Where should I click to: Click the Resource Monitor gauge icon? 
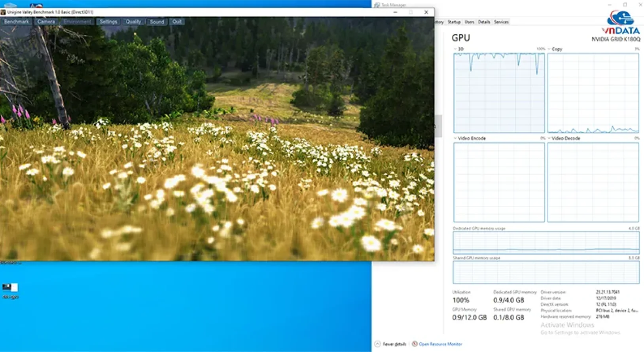click(415, 344)
